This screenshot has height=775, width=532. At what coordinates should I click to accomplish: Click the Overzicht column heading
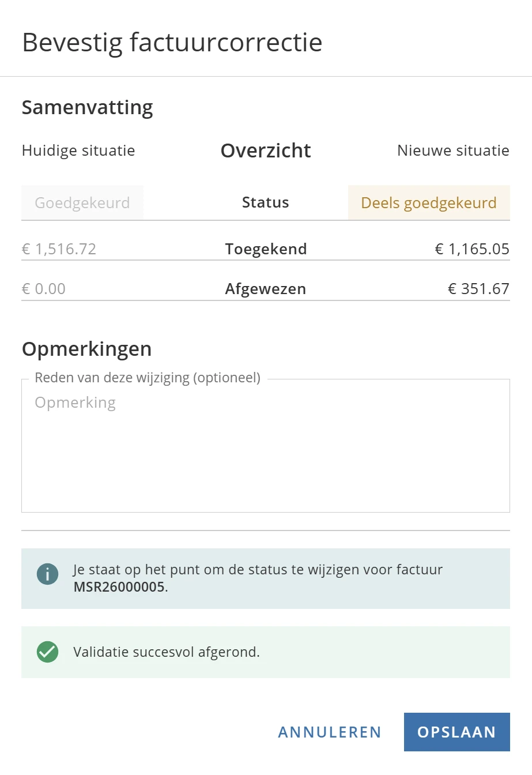click(266, 151)
